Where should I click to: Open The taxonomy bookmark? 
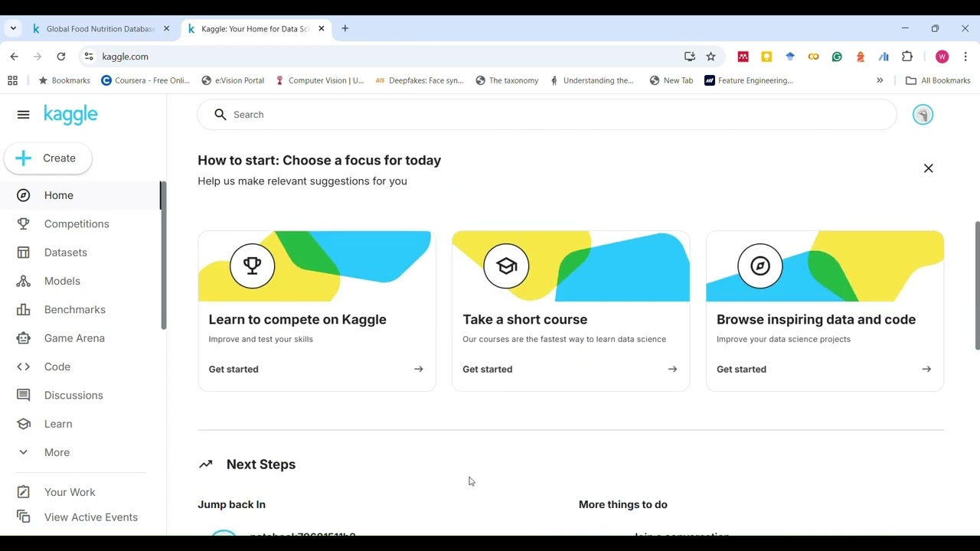[x=507, y=80]
